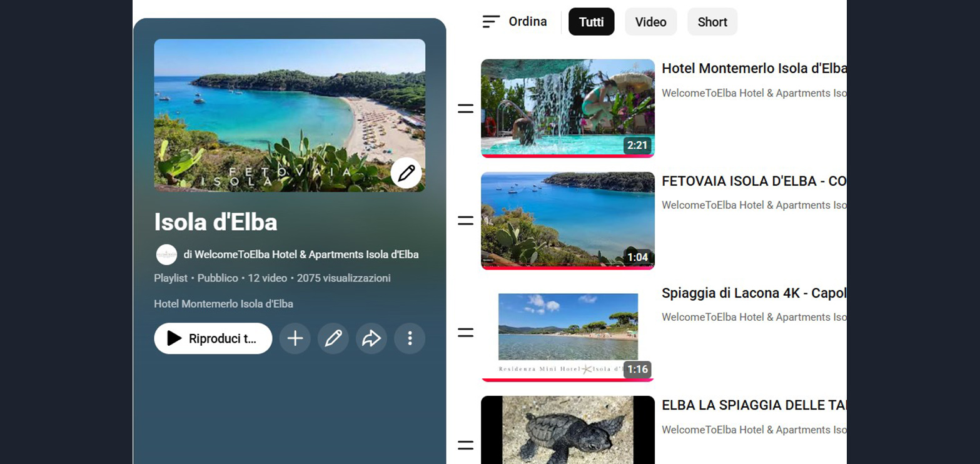The width and height of the screenshot is (980, 464).
Task: Open the Hotel Montemerlo waterfall pool thumbnail
Action: pos(567,108)
